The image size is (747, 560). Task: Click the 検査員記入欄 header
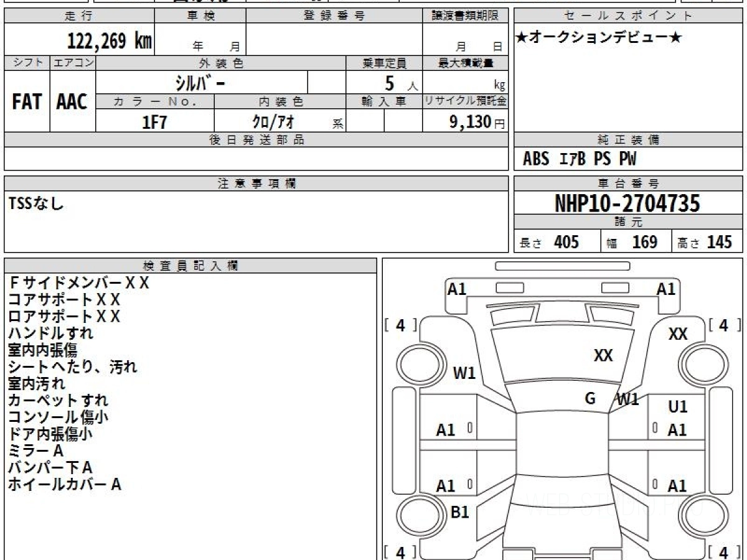pyautogui.click(x=190, y=266)
